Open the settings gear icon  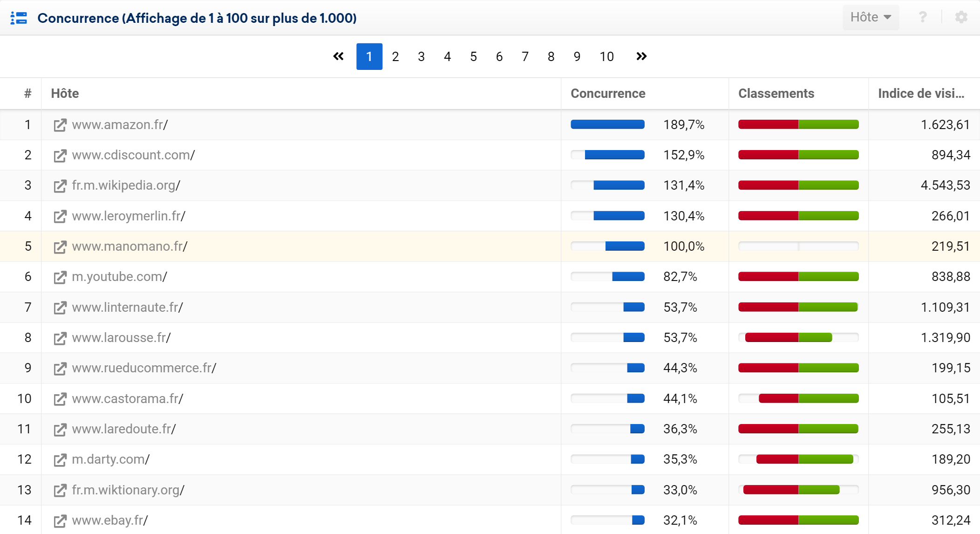pyautogui.click(x=961, y=17)
